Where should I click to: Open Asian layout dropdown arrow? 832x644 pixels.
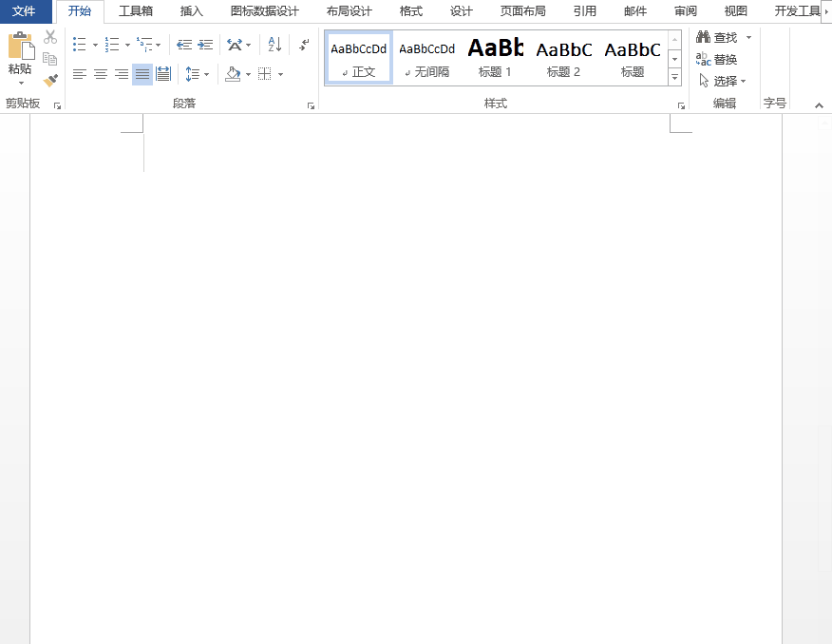click(x=248, y=45)
